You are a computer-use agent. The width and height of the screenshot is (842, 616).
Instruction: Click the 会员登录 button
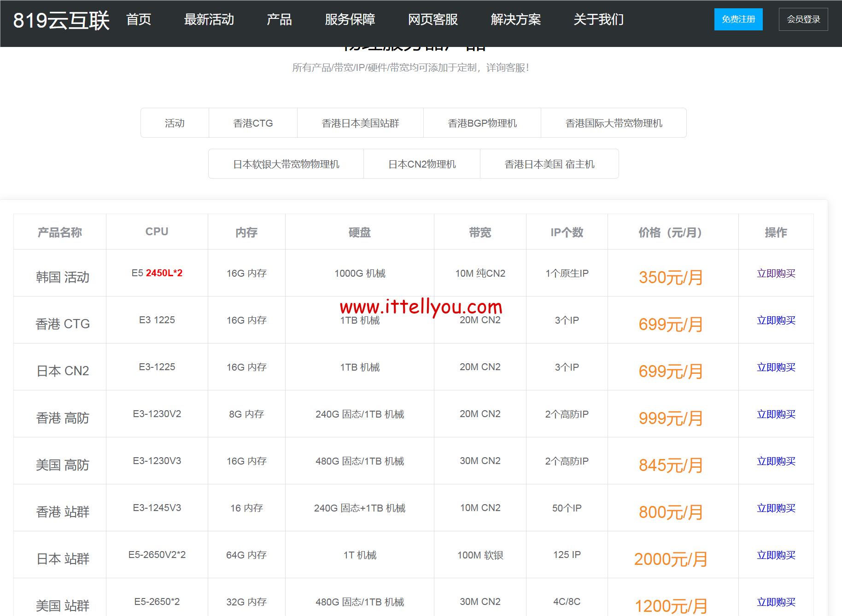pos(803,19)
